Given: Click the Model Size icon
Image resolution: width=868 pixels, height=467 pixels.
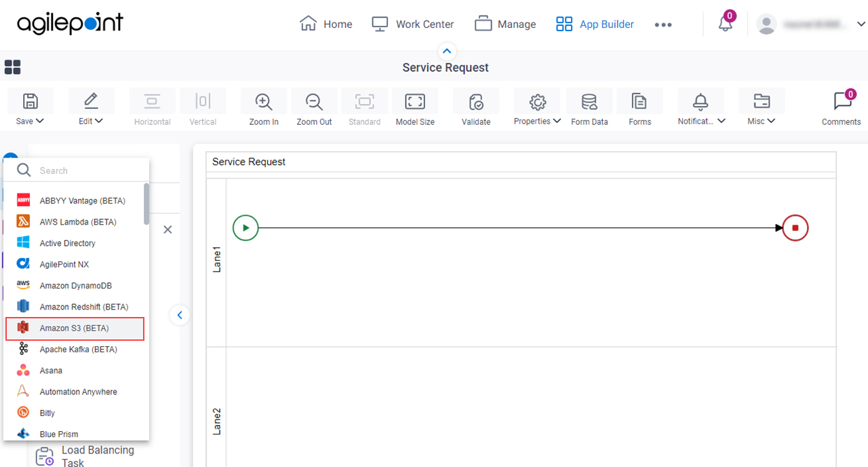Looking at the screenshot, I should pos(415,102).
